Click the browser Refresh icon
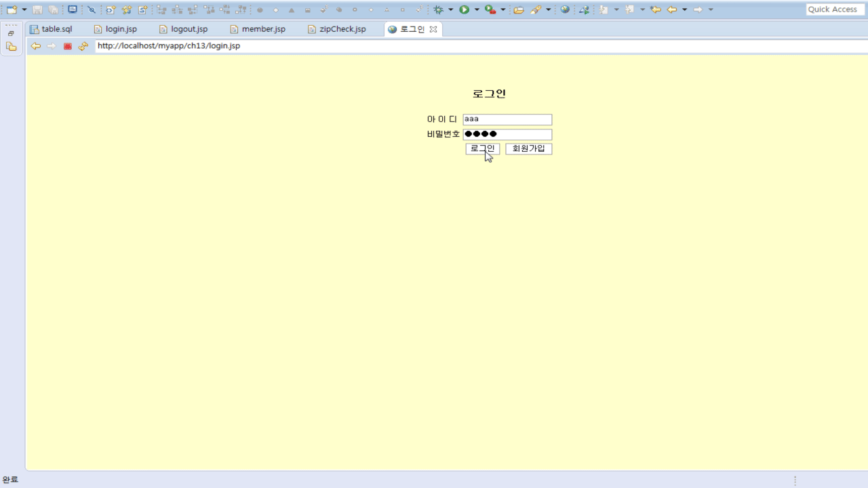The image size is (868, 488). [83, 46]
